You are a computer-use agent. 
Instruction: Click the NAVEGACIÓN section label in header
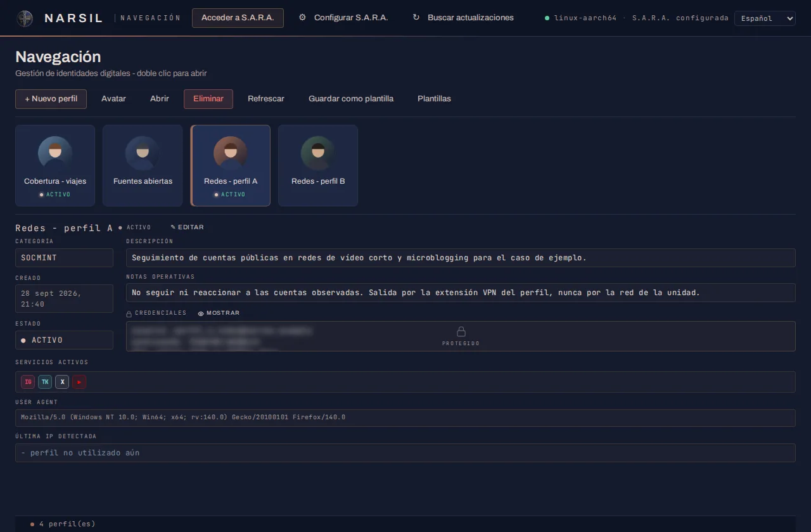[x=151, y=18]
